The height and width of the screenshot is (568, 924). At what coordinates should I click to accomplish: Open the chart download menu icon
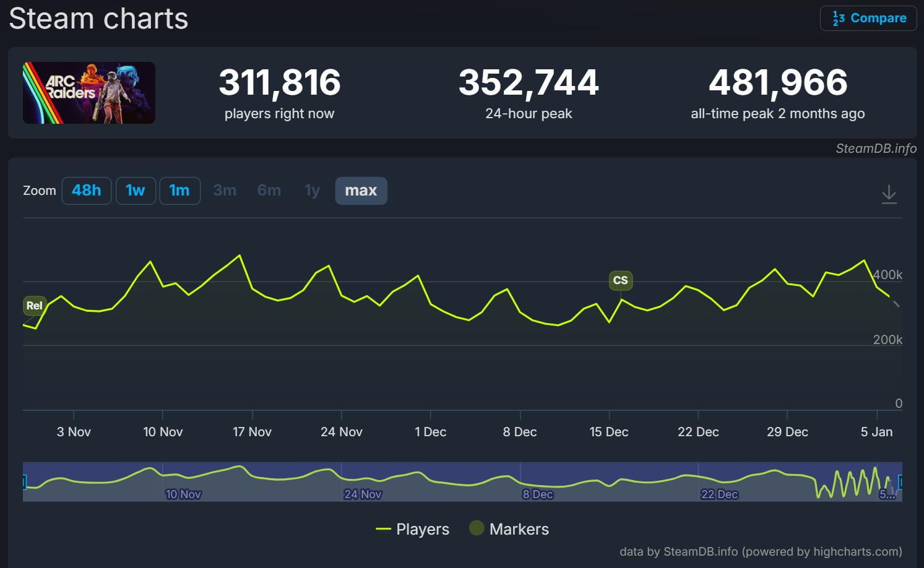coord(889,194)
